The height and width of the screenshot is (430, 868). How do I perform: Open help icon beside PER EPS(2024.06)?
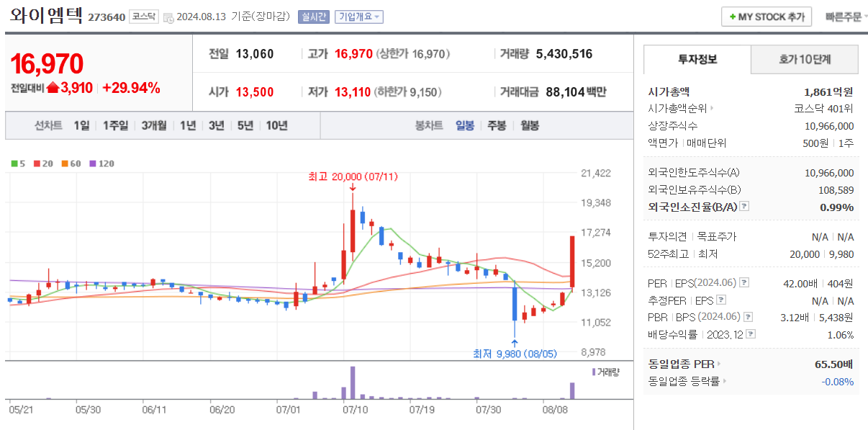click(744, 282)
